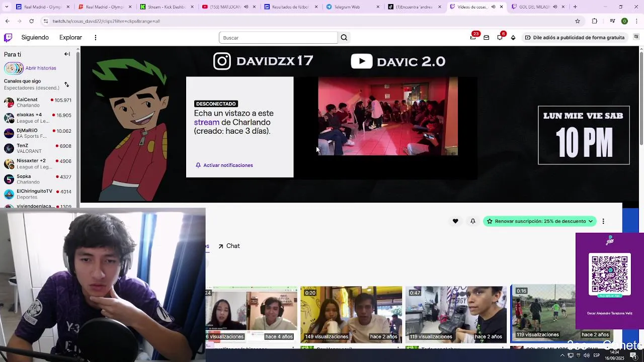The image size is (644, 362).
Task: Open notifications inbox with 6 badge
Action: [x=500, y=37]
